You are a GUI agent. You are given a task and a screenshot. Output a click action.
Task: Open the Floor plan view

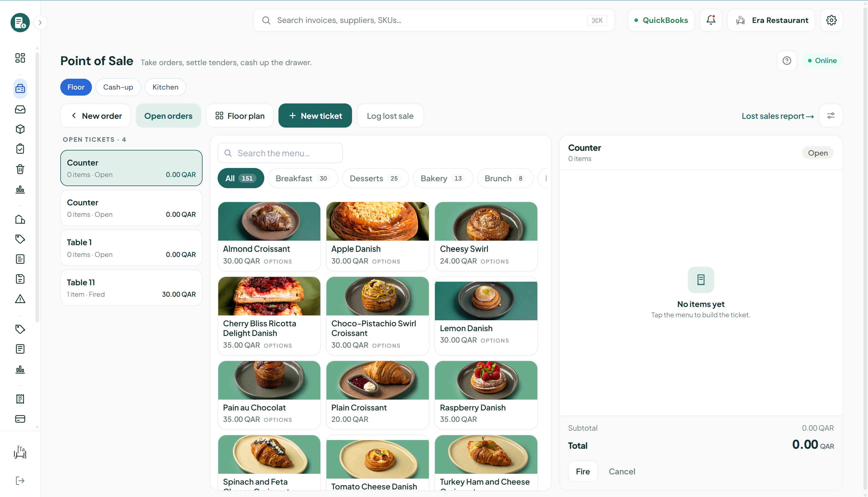click(x=240, y=116)
